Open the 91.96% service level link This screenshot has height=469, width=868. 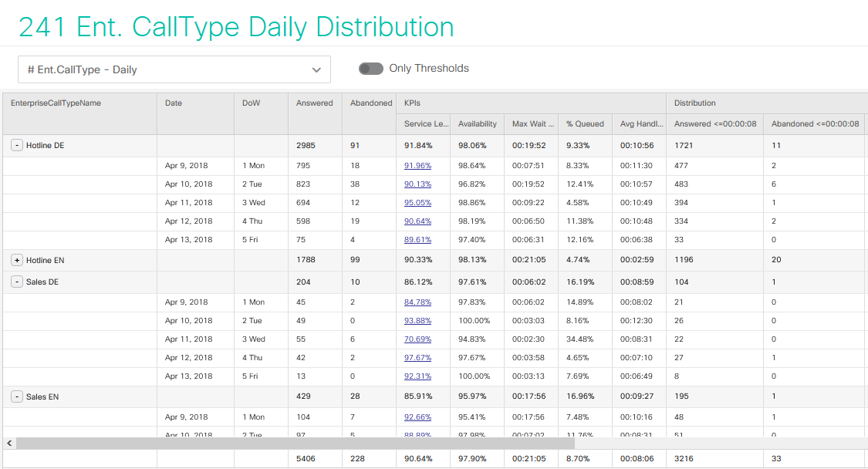pos(418,166)
